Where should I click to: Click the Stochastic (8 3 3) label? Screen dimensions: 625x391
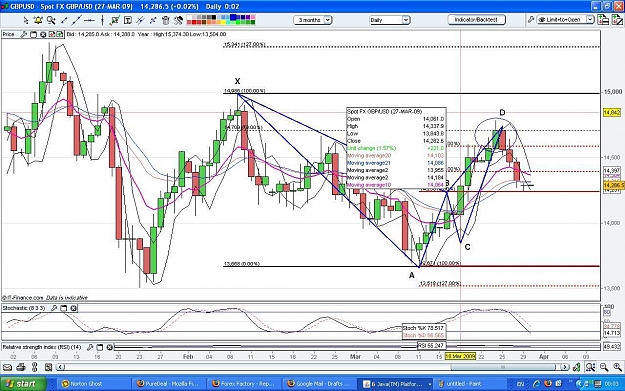(x=24, y=308)
